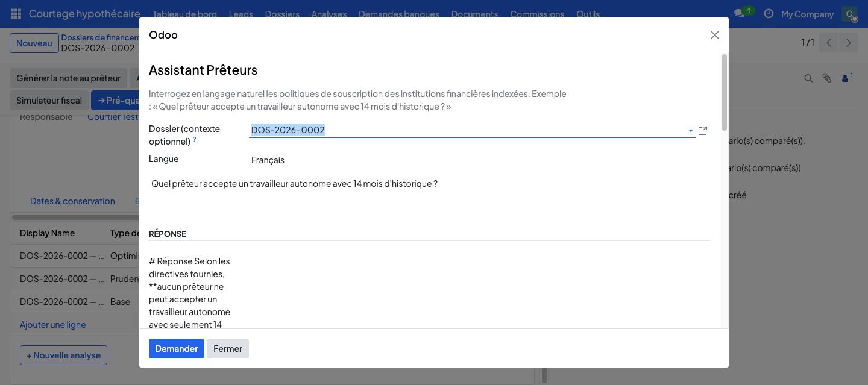Open the activities clock icon
This screenshot has width=868, height=385.
tap(769, 13)
